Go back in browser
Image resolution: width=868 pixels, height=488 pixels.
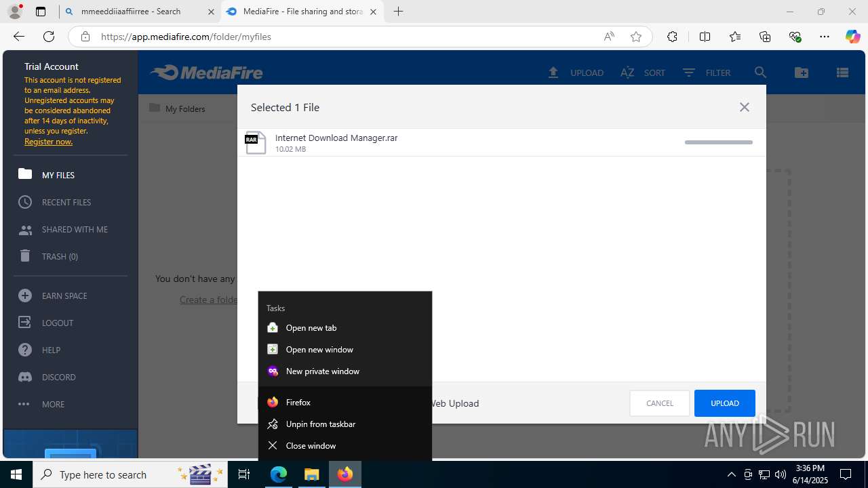tap(19, 37)
